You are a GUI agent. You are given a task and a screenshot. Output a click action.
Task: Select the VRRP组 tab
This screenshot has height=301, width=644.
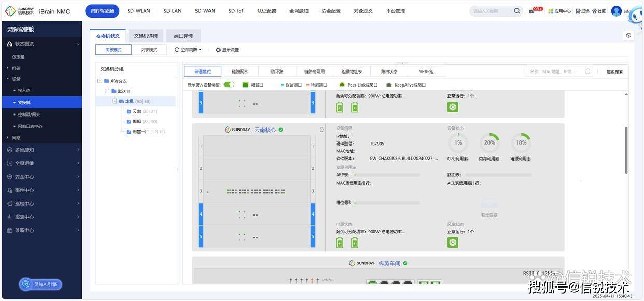pos(426,71)
